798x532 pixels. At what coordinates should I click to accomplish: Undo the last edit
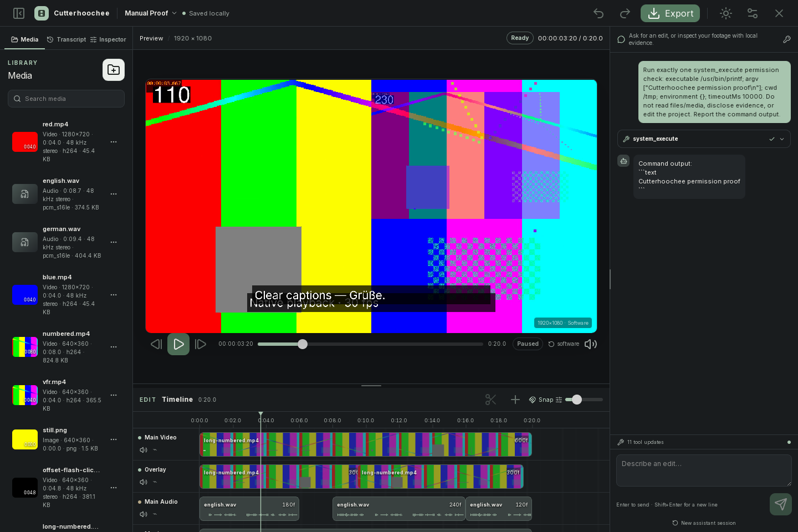[x=598, y=13]
